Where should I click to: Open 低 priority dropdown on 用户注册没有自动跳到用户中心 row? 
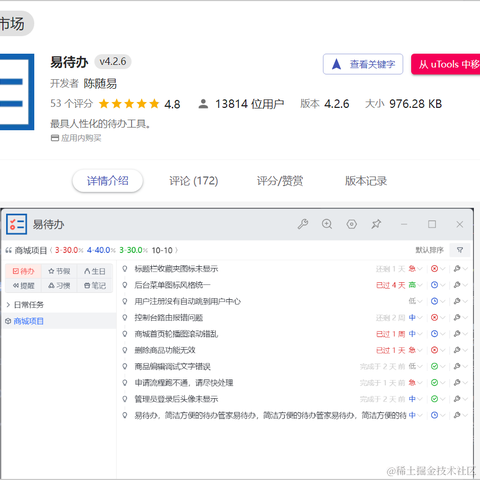click(415, 301)
